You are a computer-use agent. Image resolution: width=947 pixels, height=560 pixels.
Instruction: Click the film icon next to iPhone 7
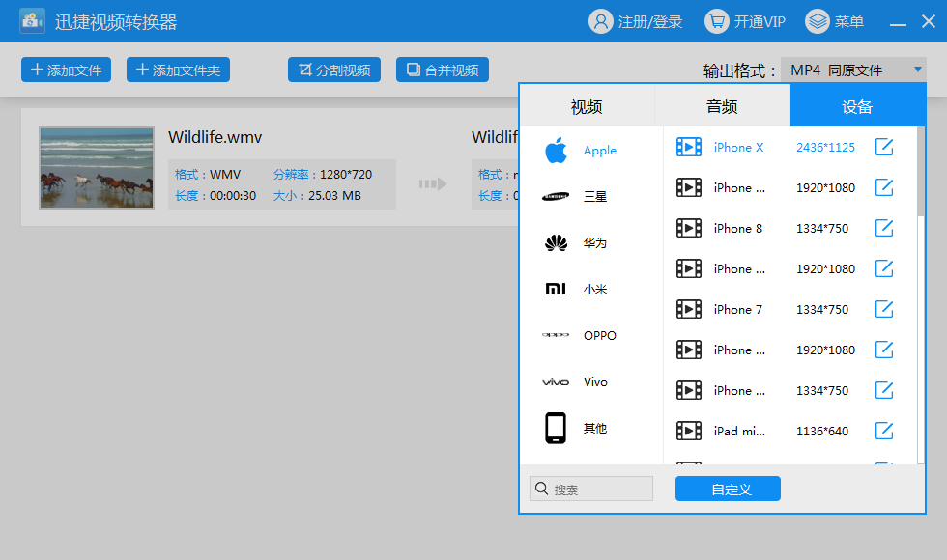[688, 309]
